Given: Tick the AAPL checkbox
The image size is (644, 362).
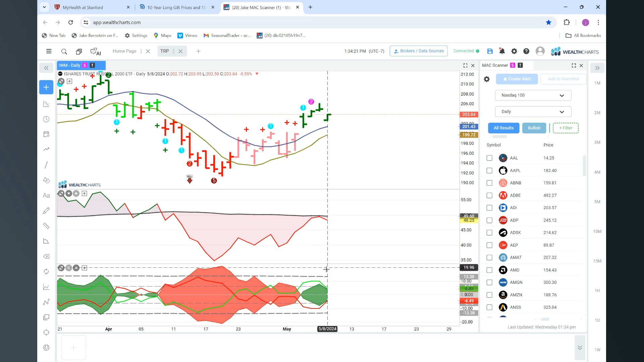Looking at the screenshot, I should pos(489,171).
